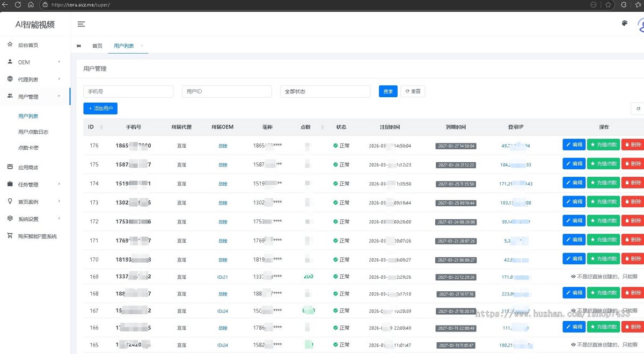The width and height of the screenshot is (644, 354).
Task: Click the 正常 status icon in row 174
Action: tap(335, 184)
